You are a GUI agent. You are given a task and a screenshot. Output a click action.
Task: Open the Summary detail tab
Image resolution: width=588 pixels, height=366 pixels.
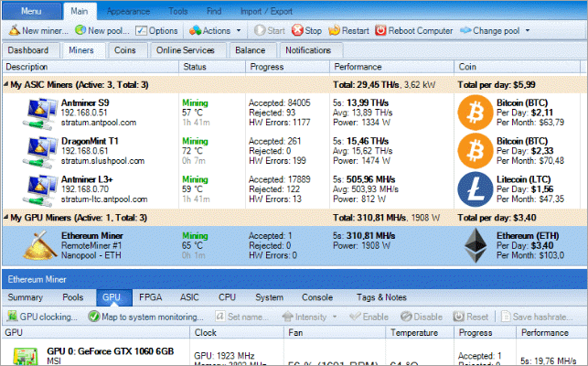click(x=25, y=297)
